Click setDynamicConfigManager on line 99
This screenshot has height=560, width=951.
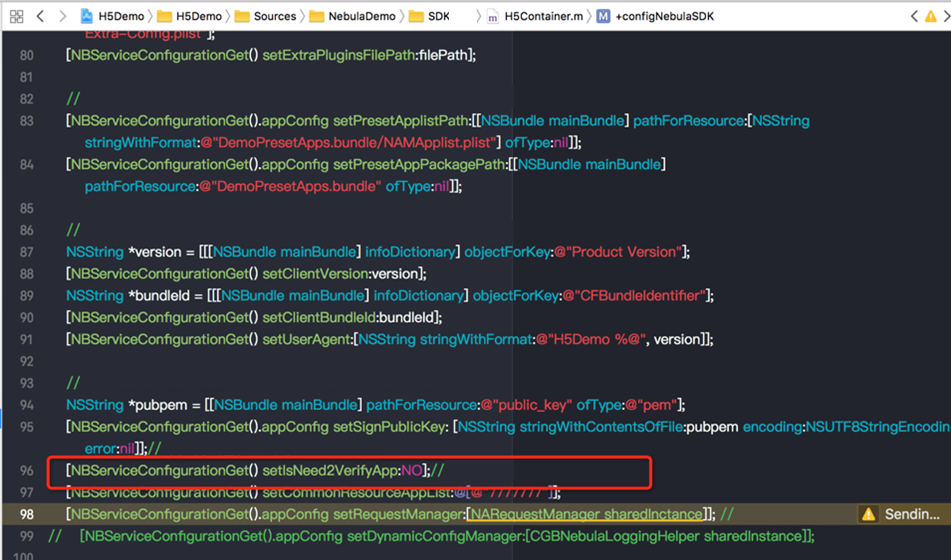tap(434, 536)
